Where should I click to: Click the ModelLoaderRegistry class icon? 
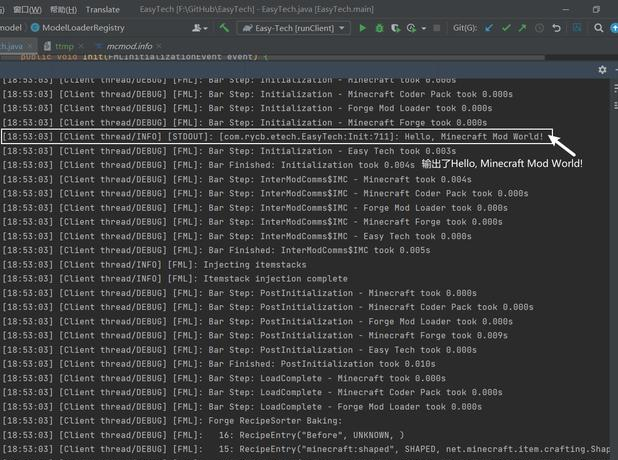coord(35,27)
